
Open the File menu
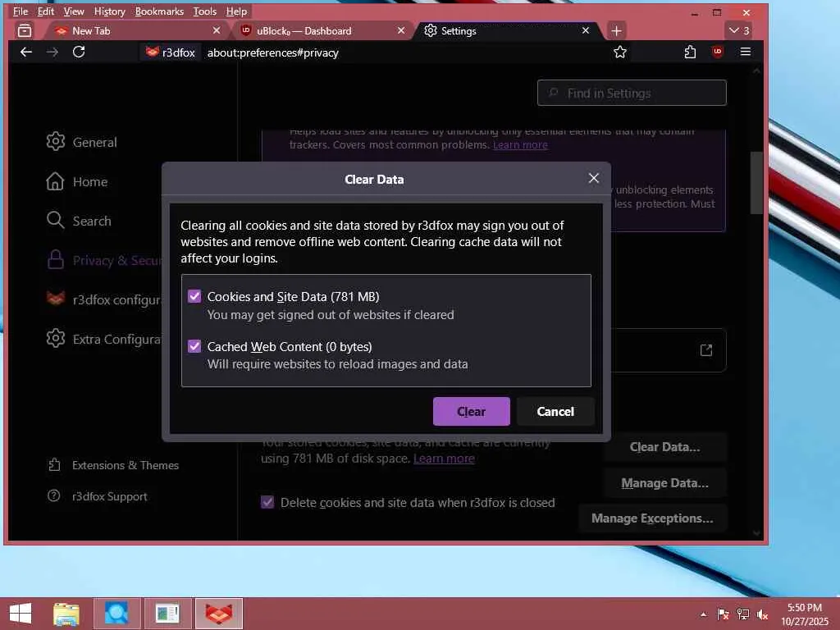click(x=21, y=11)
